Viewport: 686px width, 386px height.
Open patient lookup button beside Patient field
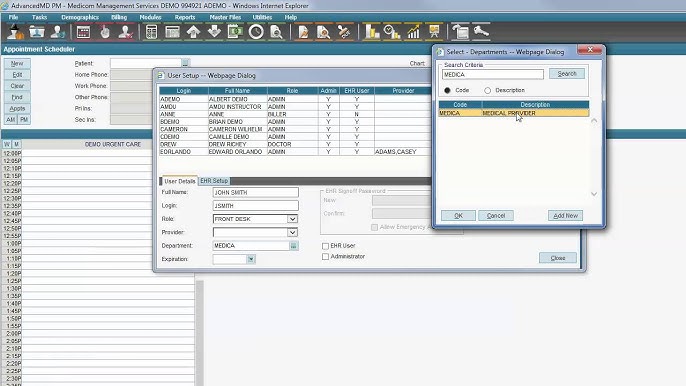[x=186, y=63]
